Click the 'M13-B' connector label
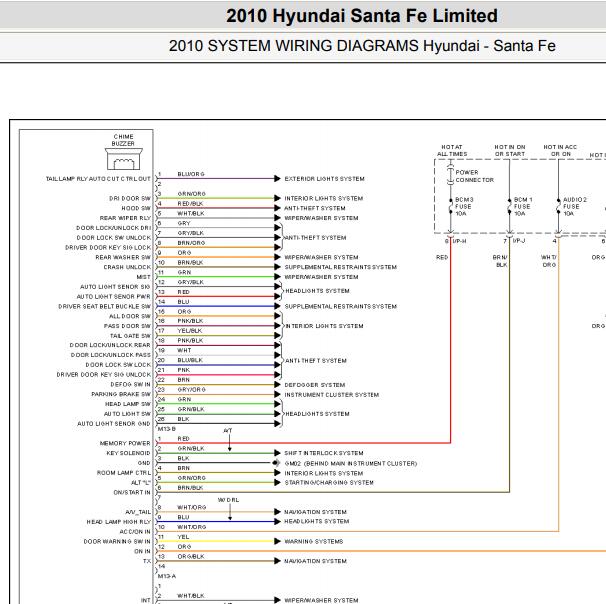This screenshot has height=604, width=606. pos(167,429)
